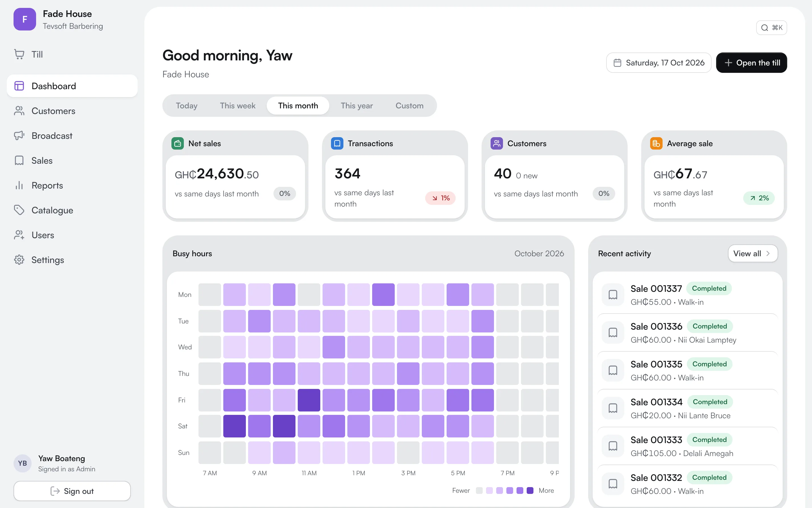
Task: Click the Reports menu label
Action: (x=47, y=185)
